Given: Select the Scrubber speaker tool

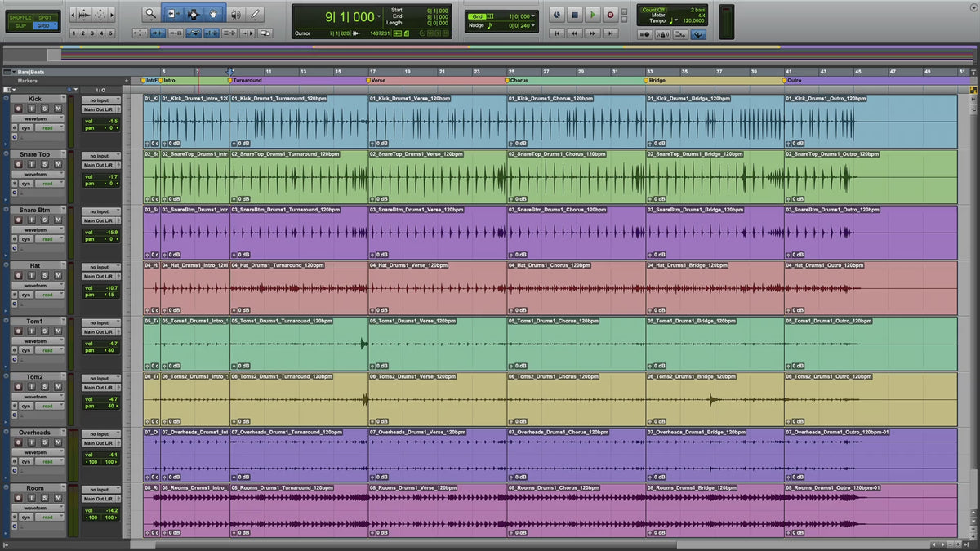Looking at the screenshot, I should point(236,14).
